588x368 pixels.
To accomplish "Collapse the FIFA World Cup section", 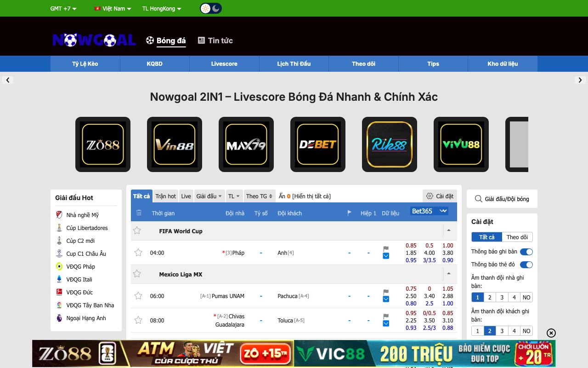I will coord(449,230).
